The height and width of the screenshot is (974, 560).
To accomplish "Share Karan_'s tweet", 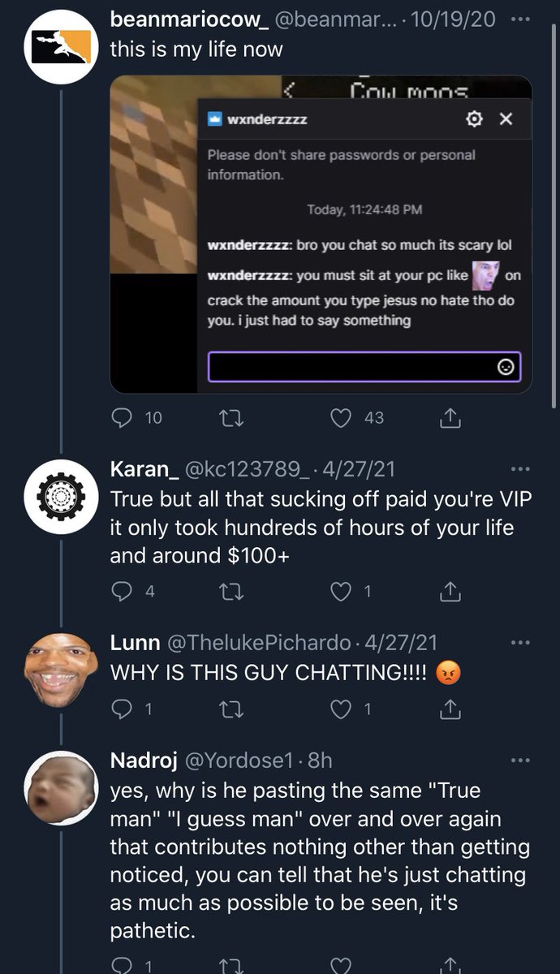I will coord(450,593).
